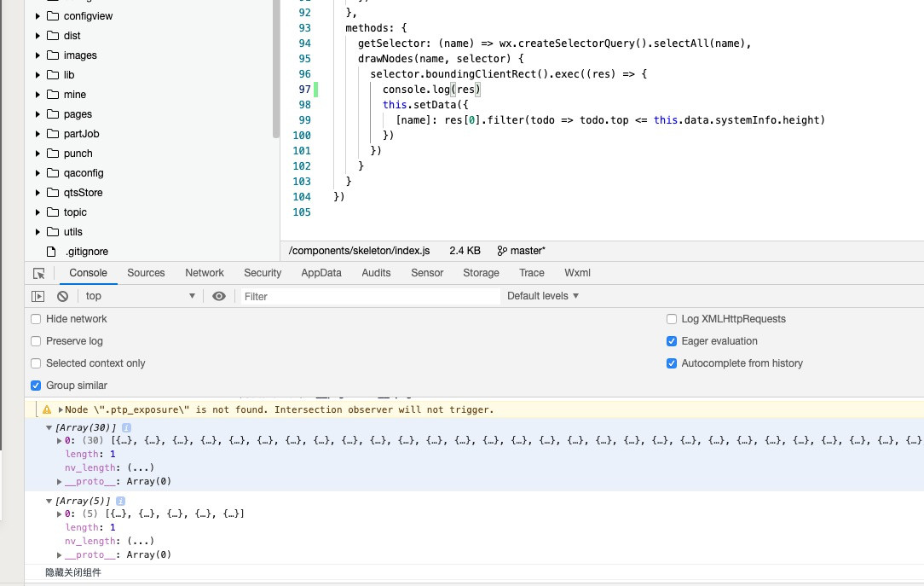The height and width of the screenshot is (586, 924).
Task: Click the eye live expression icon
Action: point(219,296)
